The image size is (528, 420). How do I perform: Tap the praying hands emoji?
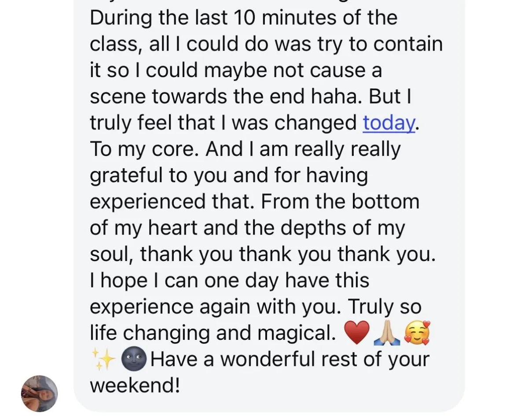(x=386, y=333)
